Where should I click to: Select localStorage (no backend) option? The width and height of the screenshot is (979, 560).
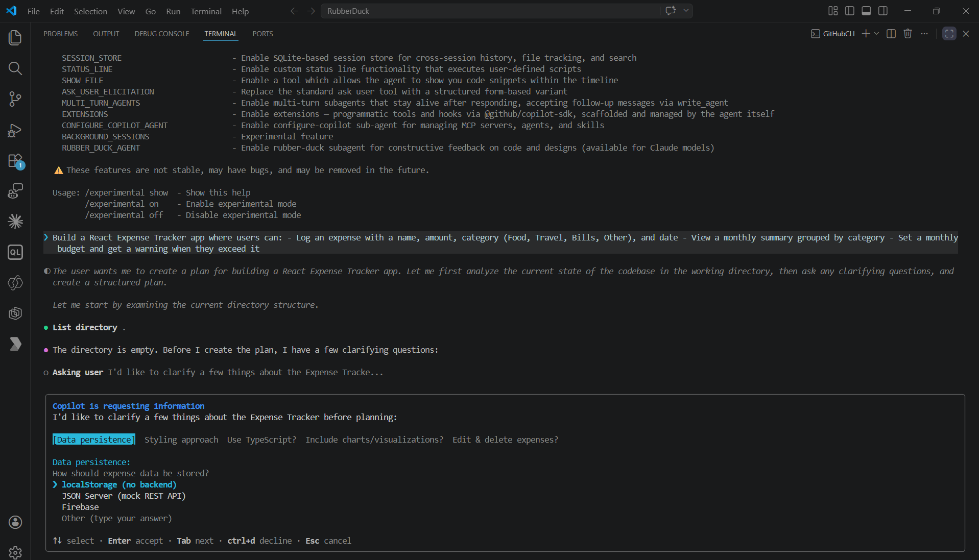point(118,484)
